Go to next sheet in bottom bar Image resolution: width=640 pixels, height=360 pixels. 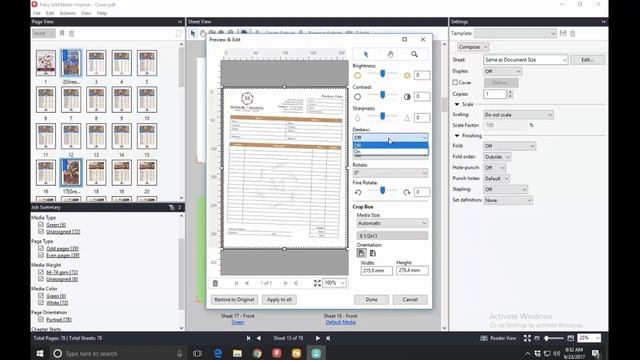coord(318,338)
